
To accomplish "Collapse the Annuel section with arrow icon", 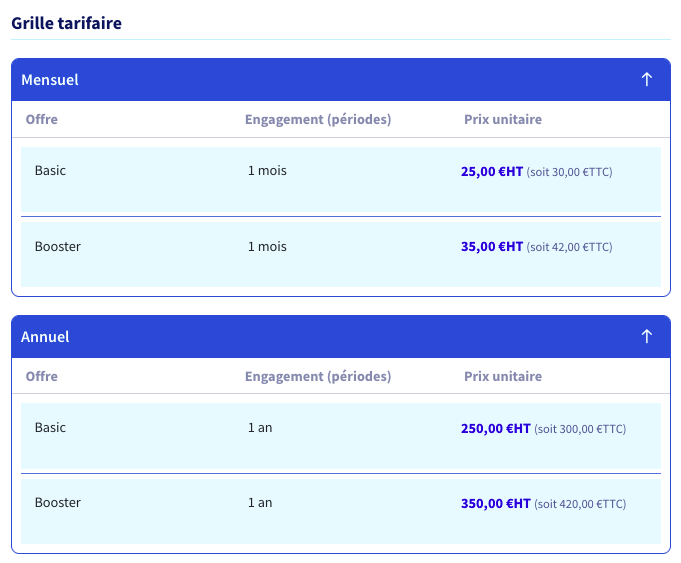I will (646, 336).
